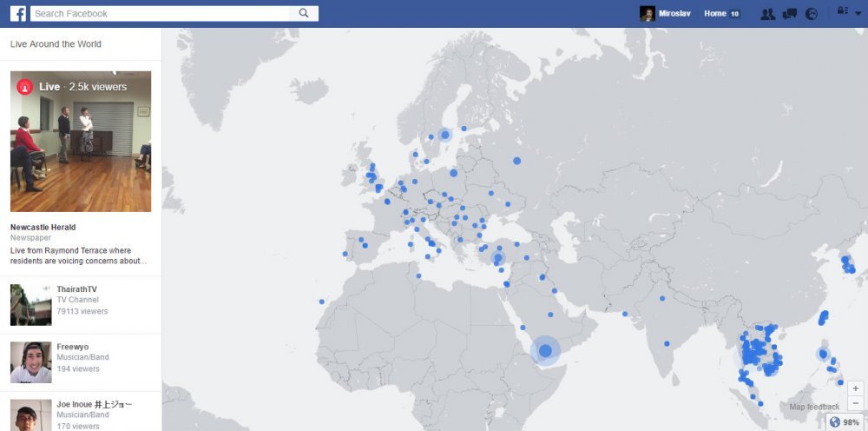Select the live dot in southern India
The width and height of the screenshot is (868, 431).
[x=667, y=343]
